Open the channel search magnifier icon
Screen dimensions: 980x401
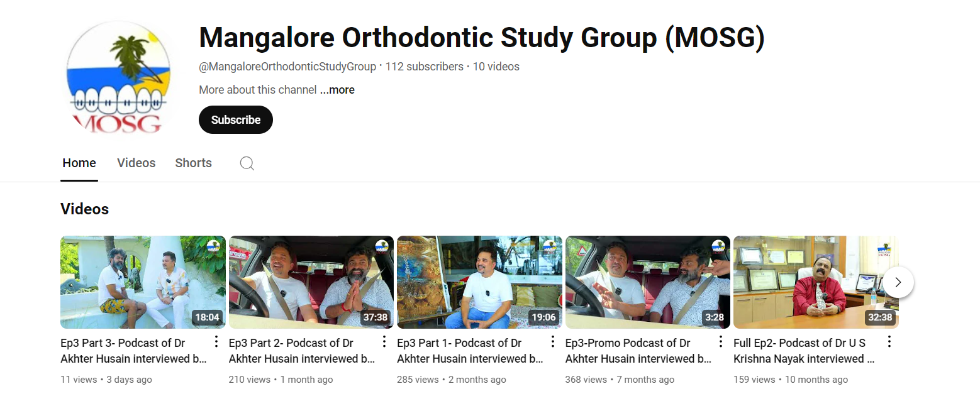click(x=247, y=163)
